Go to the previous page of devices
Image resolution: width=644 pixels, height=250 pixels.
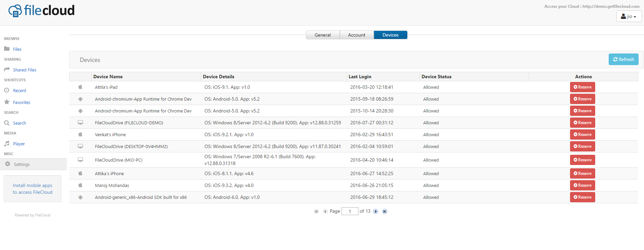pos(325,211)
